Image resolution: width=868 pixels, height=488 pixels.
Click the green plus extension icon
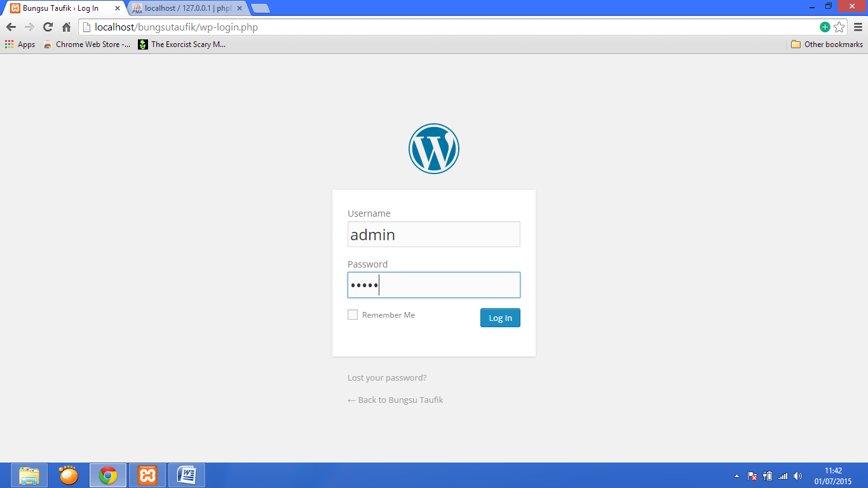coord(825,27)
